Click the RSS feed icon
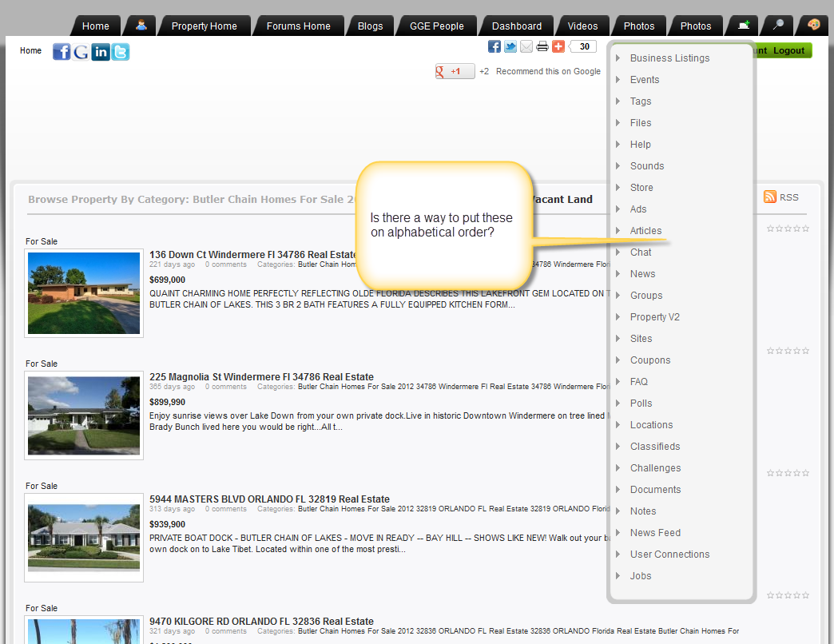834x644 pixels. (x=770, y=197)
